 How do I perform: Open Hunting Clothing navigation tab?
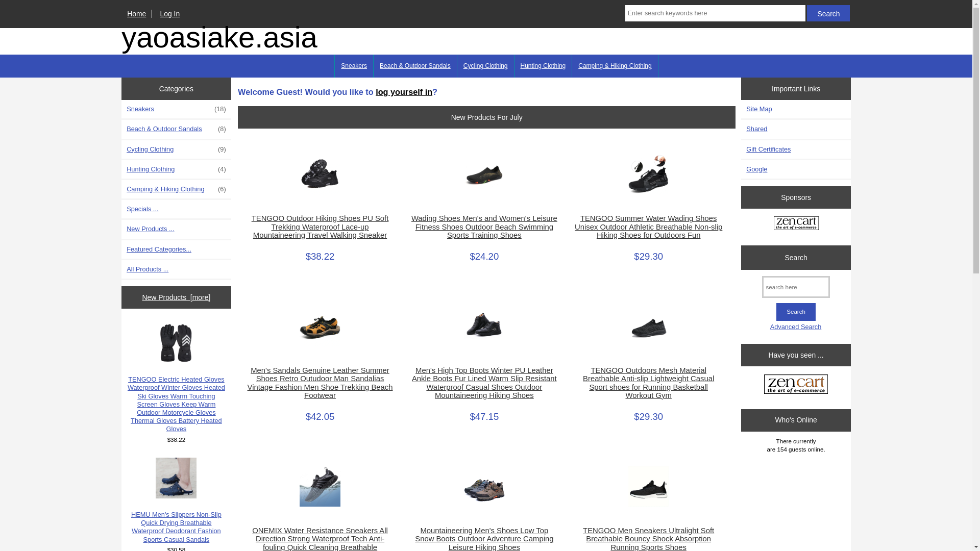[543, 66]
